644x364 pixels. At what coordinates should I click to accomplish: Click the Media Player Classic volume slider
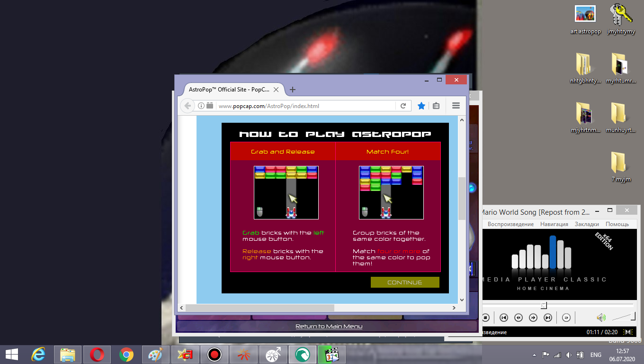(623, 318)
